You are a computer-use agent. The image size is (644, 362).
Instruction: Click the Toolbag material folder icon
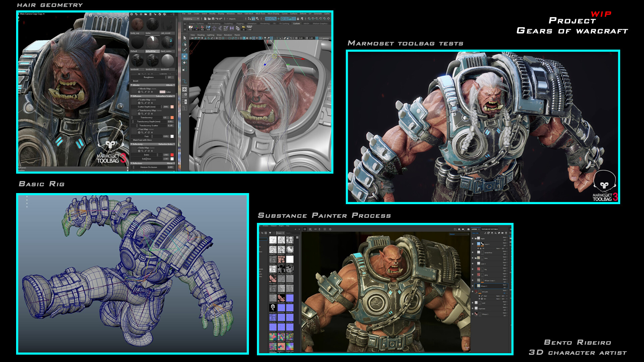coord(146,14)
